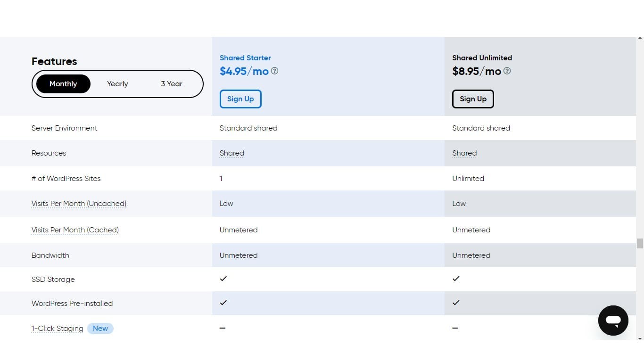Click 1-Click Staging dash under Shared Unlimited

point(455,328)
